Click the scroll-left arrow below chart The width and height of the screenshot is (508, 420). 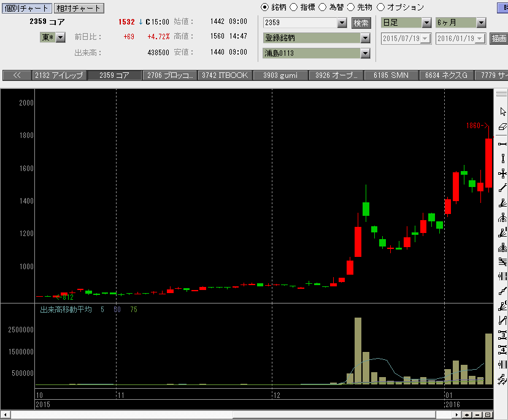(x=5, y=415)
